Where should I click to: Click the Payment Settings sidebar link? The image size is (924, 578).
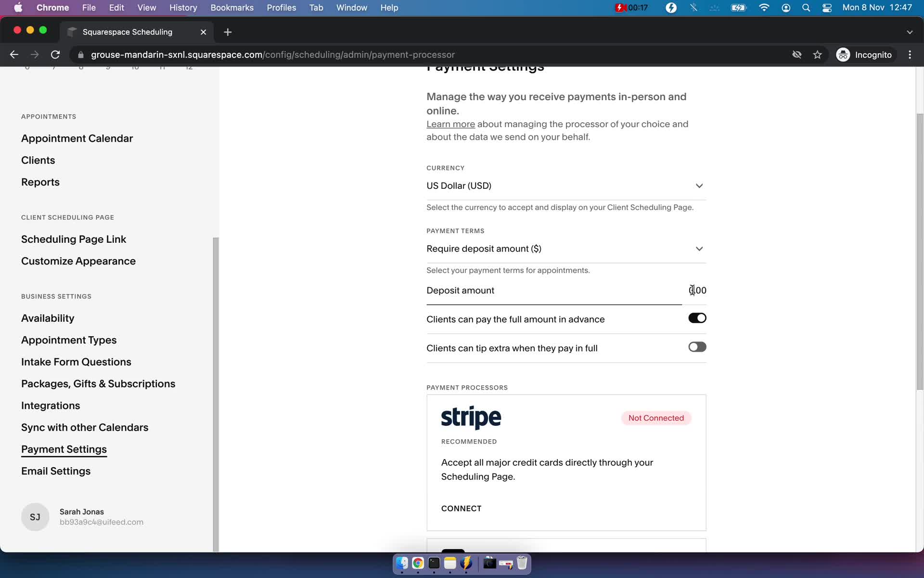pyautogui.click(x=64, y=449)
